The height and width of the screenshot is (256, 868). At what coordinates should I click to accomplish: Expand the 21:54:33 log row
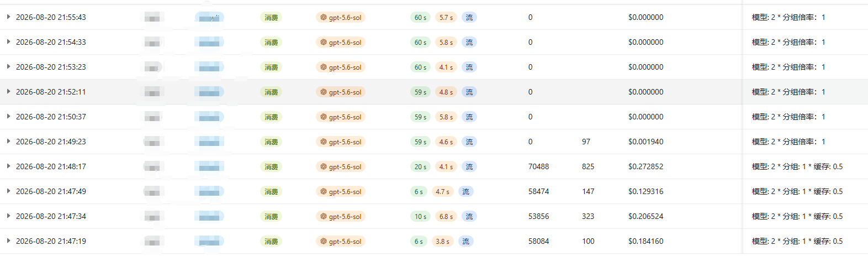tap(8, 42)
